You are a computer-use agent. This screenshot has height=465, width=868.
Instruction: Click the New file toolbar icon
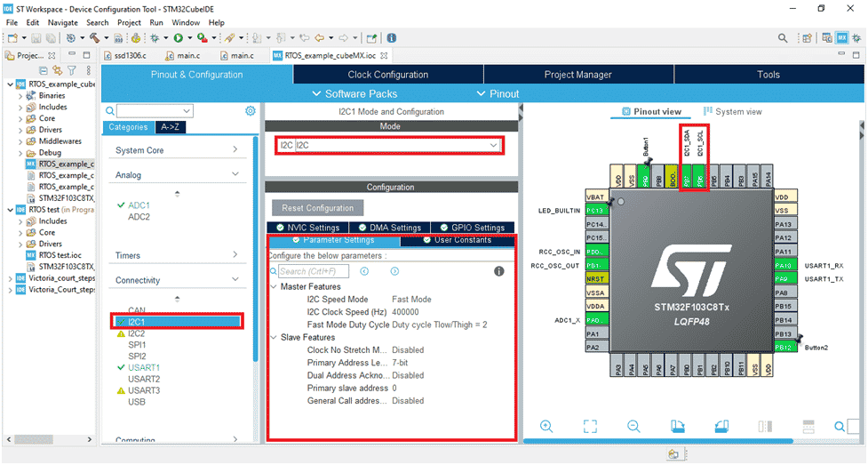tap(12, 37)
